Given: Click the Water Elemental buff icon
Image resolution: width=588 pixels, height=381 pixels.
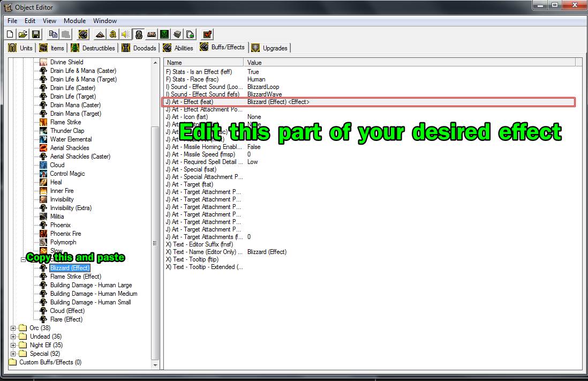Looking at the screenshot, I should (x=43, y=139).
